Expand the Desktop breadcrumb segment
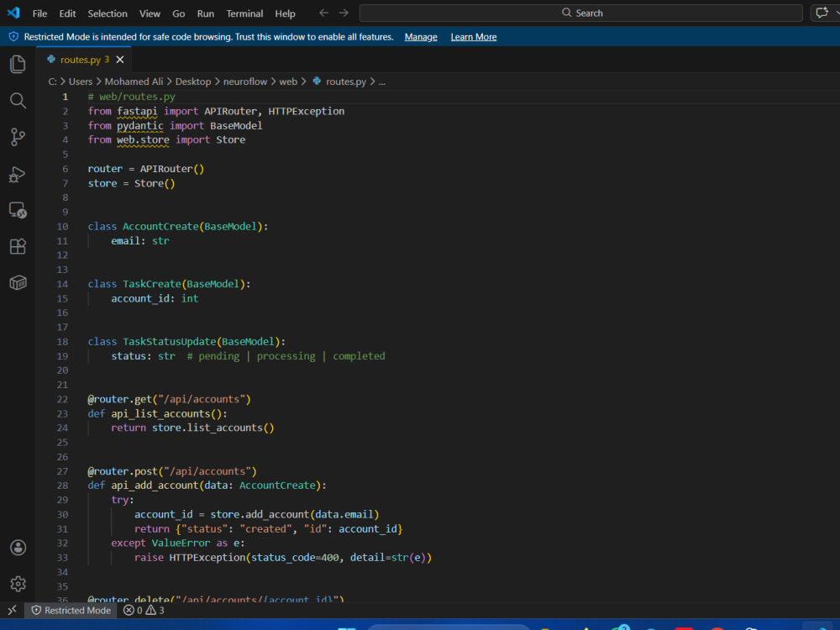The width and height of the screenshot is (840, 630). [193, 81]
